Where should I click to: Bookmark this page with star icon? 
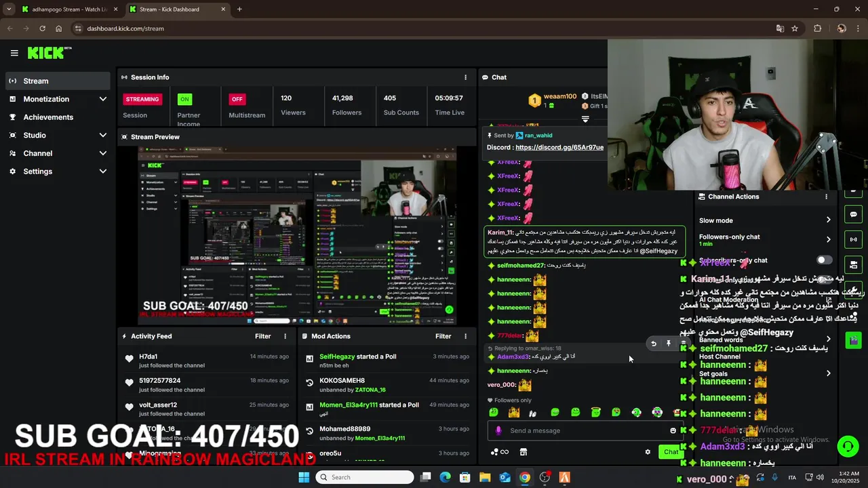[795, 28]
